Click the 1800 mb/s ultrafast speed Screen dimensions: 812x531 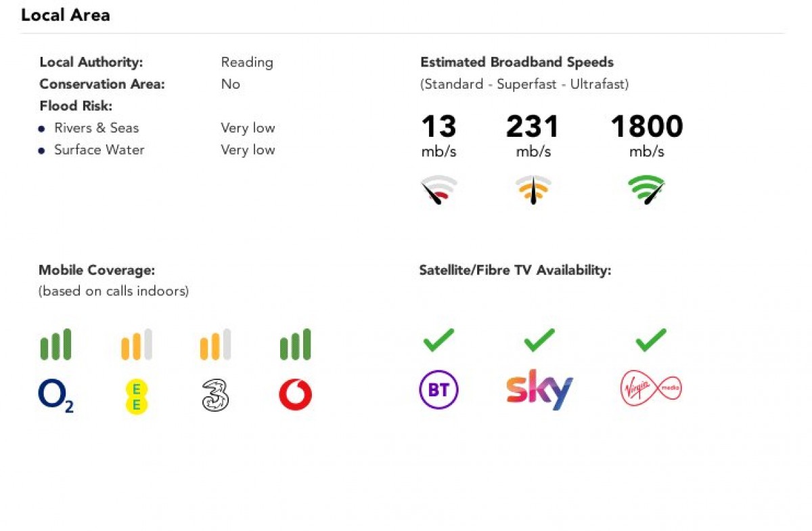[646, 127]
